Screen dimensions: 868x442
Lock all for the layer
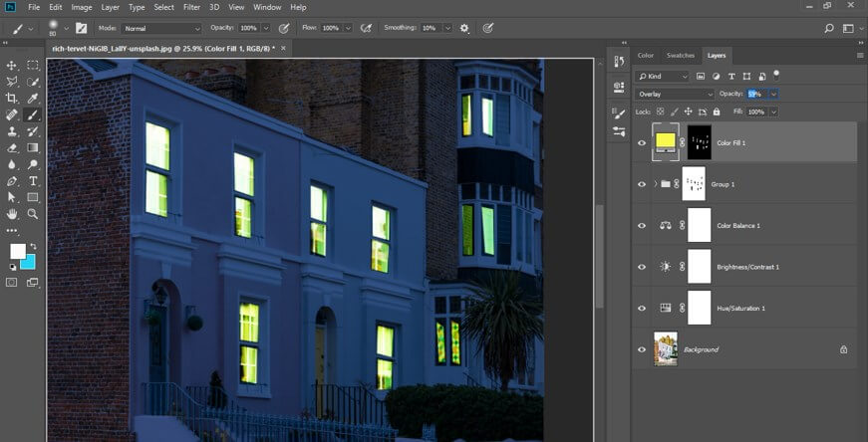tap(717, 111)
